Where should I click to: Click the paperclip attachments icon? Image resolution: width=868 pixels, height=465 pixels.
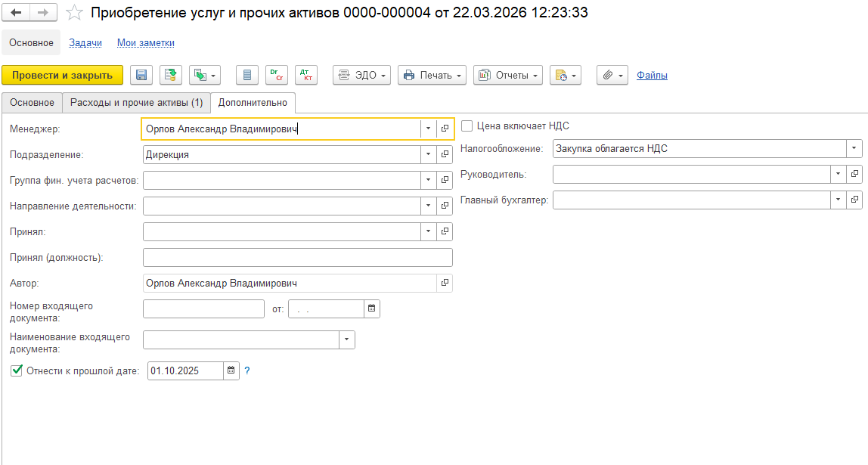(x=612, y=75)
